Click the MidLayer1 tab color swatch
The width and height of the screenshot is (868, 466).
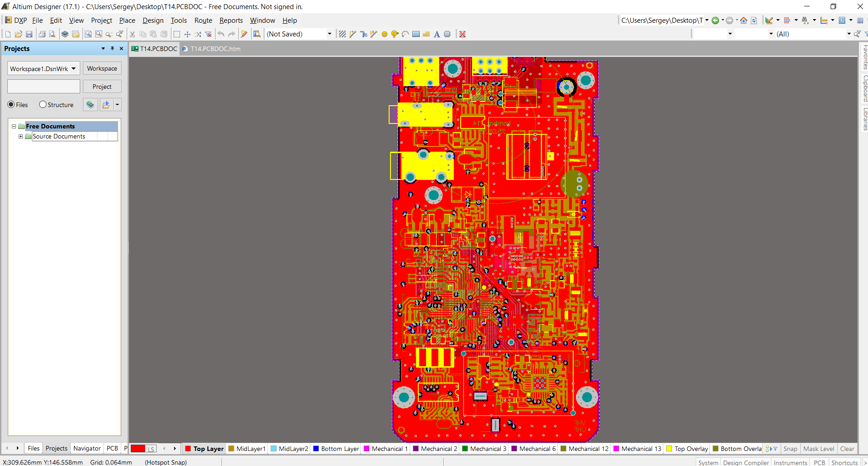231,449
